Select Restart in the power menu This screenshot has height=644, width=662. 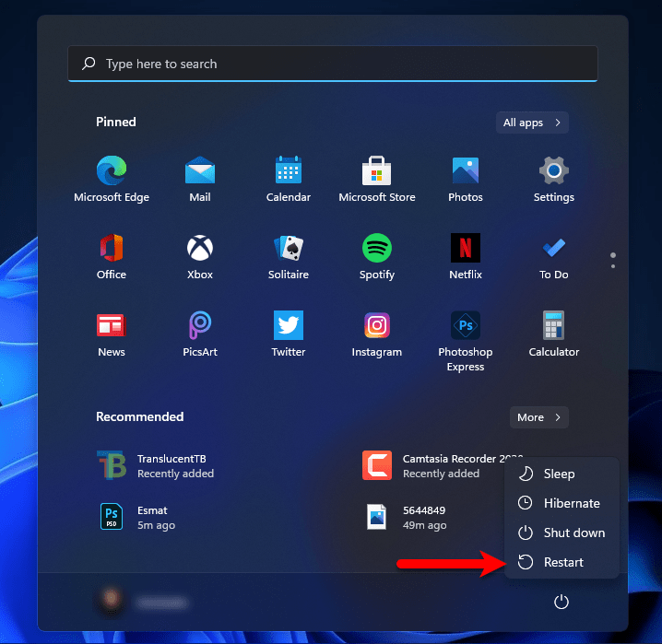click(x=562, y=562)
